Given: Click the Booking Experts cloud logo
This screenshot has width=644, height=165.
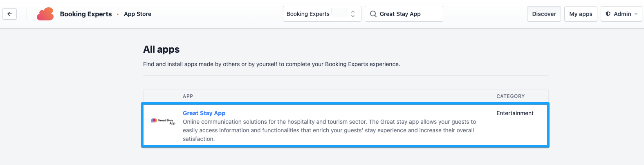Looking at the screenshot, I should pos(45,14).
